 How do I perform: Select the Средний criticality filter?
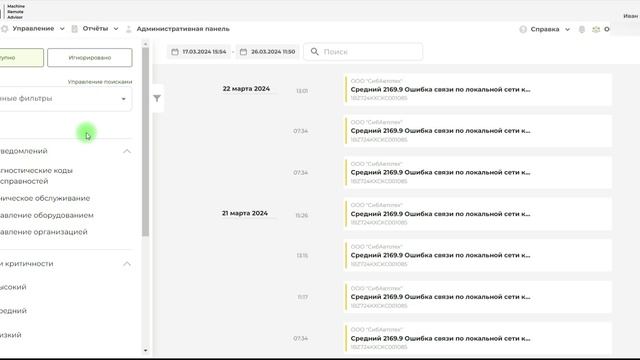tap(13, 311)
